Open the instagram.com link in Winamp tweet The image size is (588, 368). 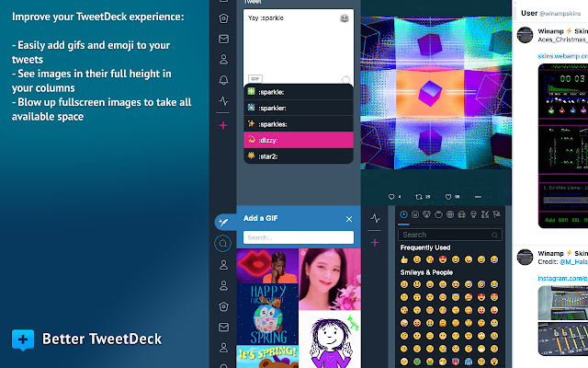pos(562,278)
